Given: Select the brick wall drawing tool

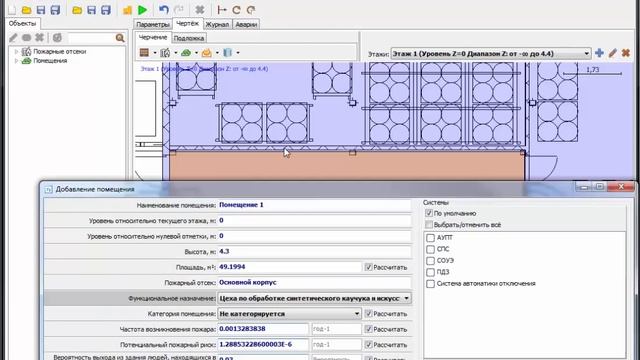Looking at the screenshot, I should pos(144,52).
